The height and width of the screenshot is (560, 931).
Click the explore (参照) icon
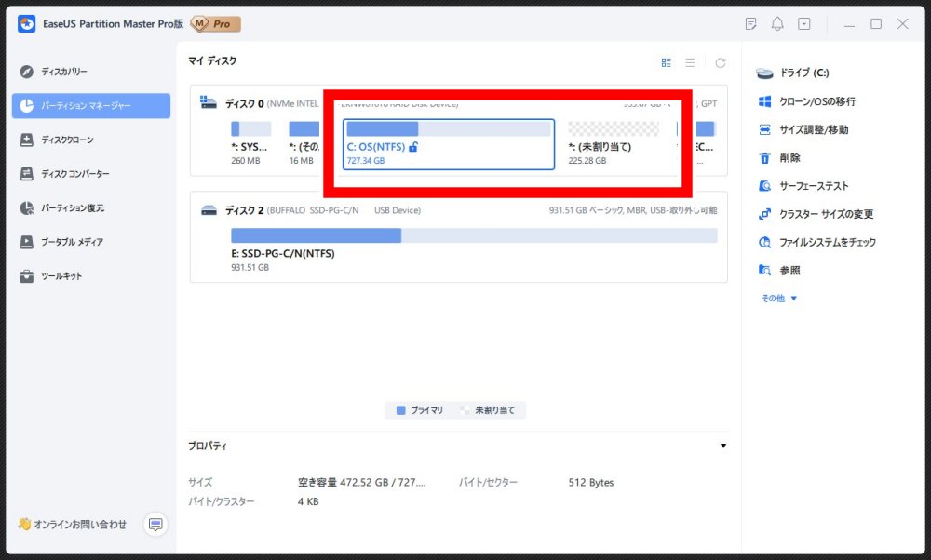click(x=764, y=271)
